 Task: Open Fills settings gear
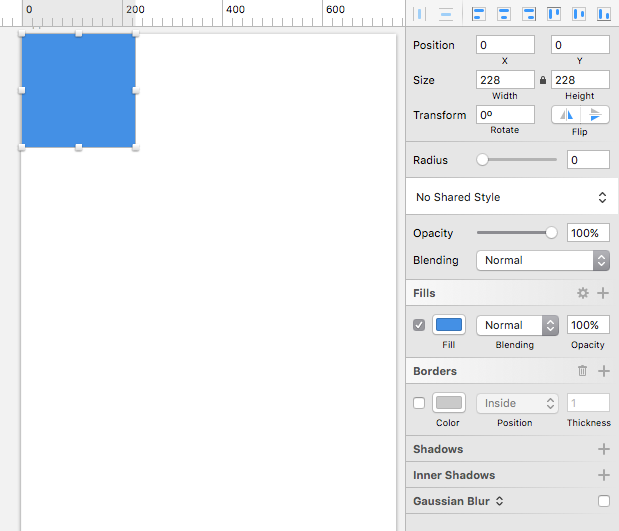[x=583, y=293]
